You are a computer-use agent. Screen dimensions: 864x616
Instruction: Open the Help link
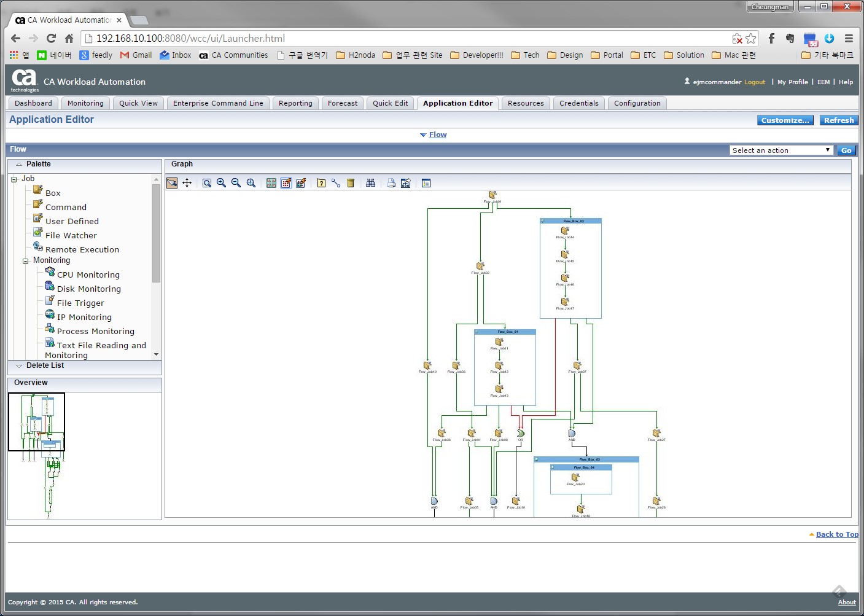[846, 82]
